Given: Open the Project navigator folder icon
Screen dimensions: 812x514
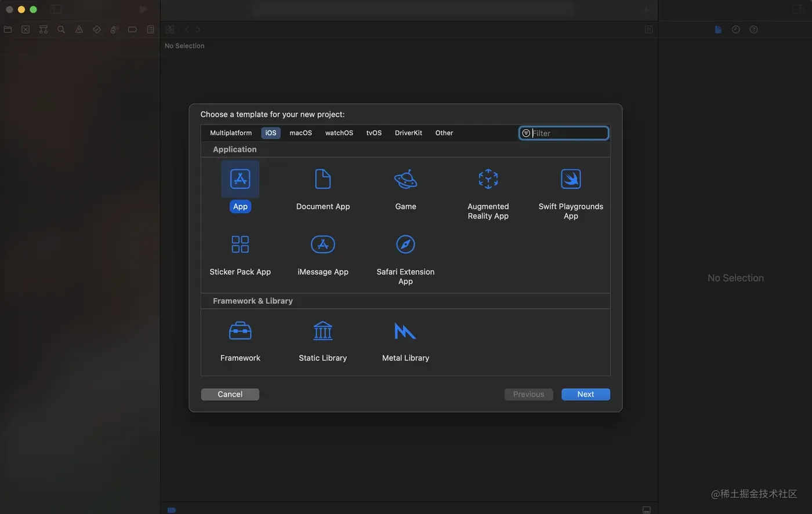Looking at the screenshot, I should pos(8,30).
